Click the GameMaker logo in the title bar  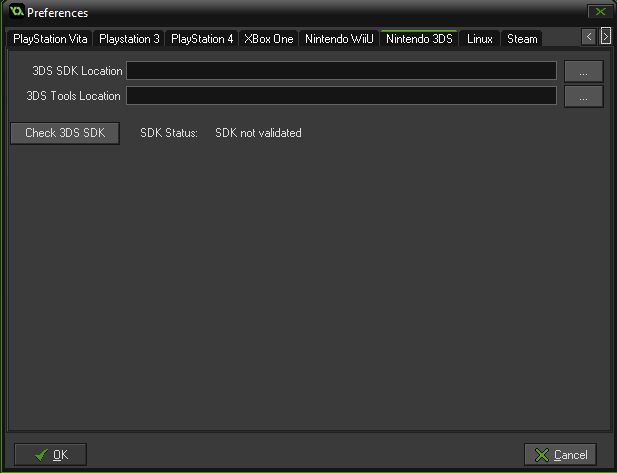(17, 11)
